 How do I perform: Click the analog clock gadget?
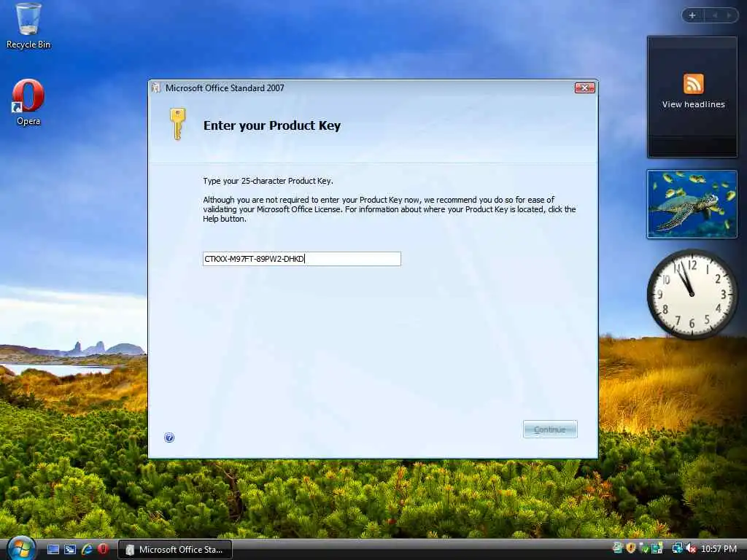tap(692, 294)
